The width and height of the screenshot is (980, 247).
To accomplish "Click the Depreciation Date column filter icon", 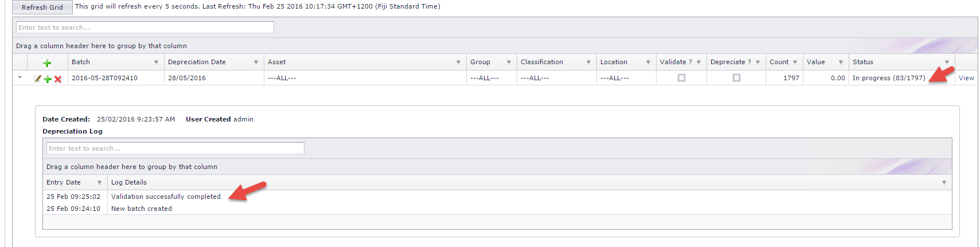I will click(x=256, y=62).
